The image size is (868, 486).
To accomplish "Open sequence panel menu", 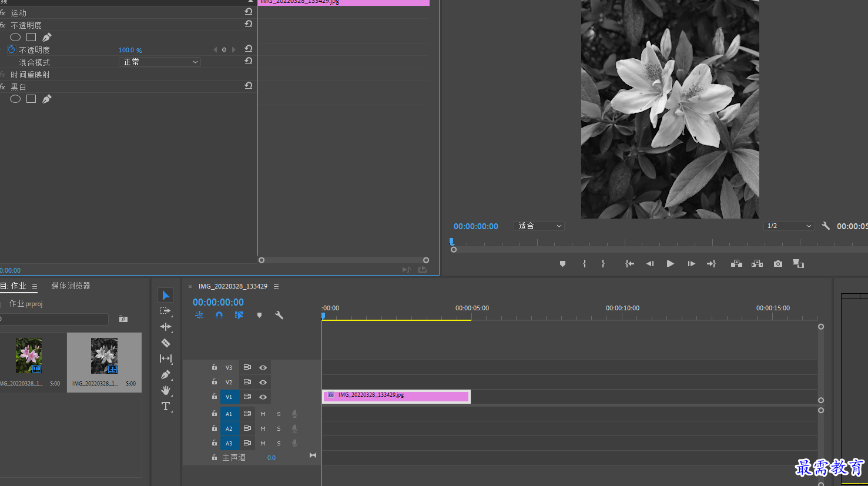I will tap(276, 286).
